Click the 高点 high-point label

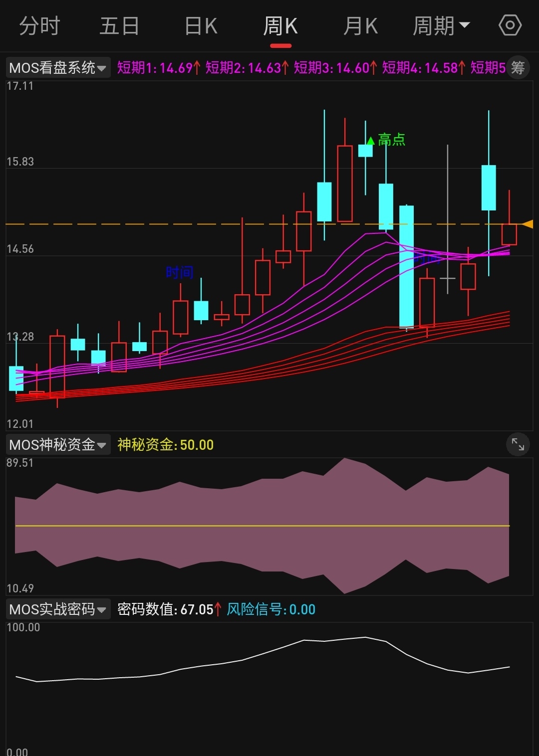(392, 140)
